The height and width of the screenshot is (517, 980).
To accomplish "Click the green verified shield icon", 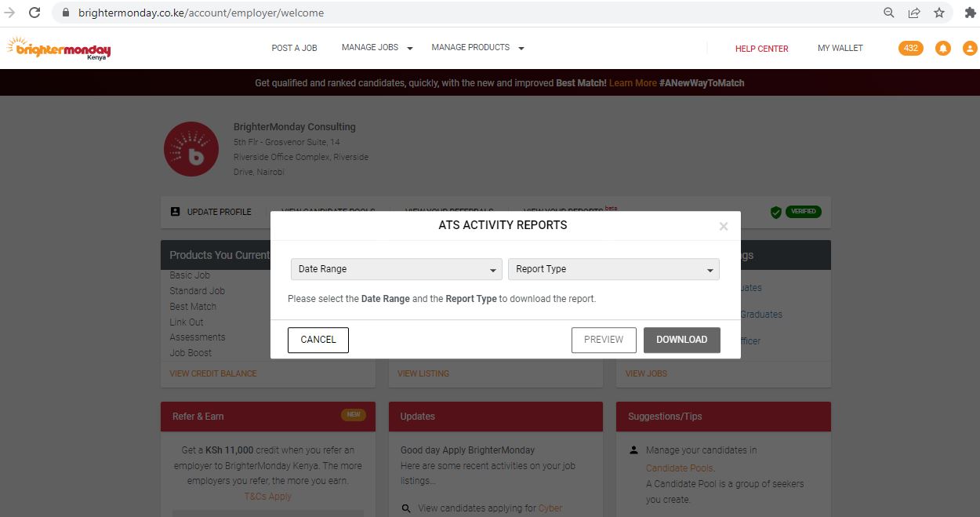I will point(775,212).
